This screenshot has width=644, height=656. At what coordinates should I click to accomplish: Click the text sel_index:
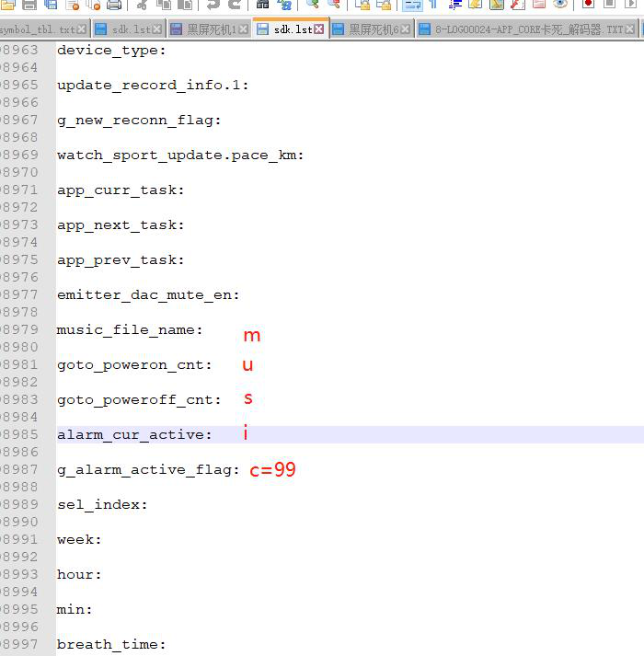click(x=102, y=505)
